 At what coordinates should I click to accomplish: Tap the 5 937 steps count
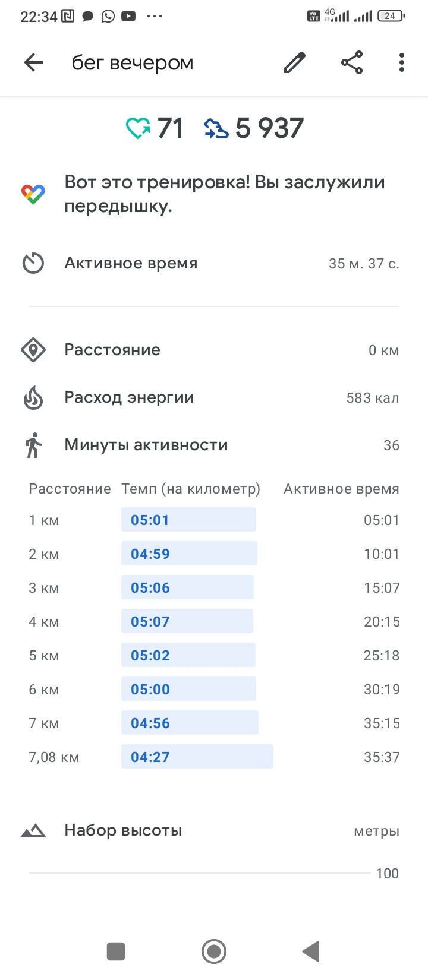coord(269,128)
